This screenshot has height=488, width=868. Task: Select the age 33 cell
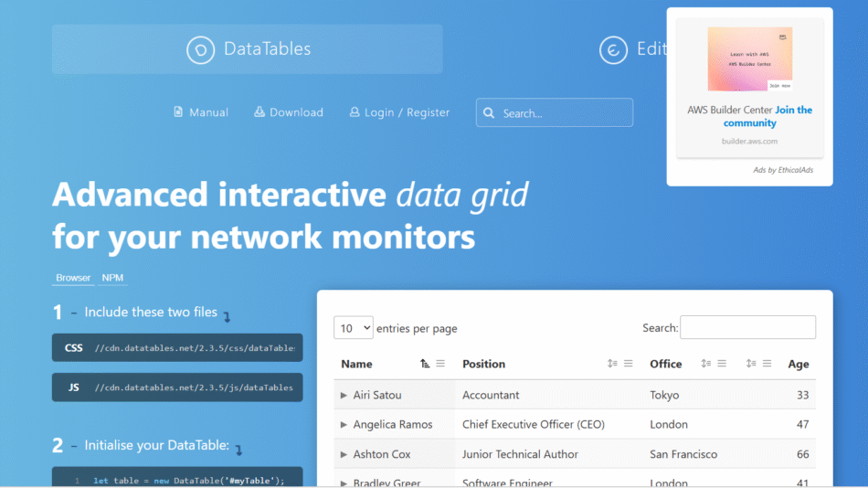click(x=803, y=395)
